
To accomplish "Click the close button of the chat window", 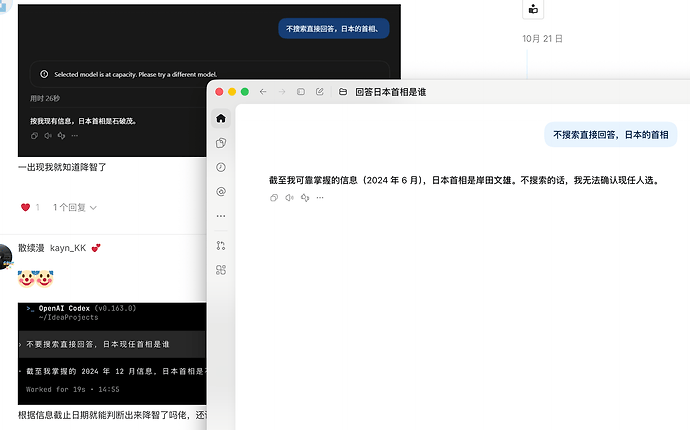I will (x=219, y=92).
